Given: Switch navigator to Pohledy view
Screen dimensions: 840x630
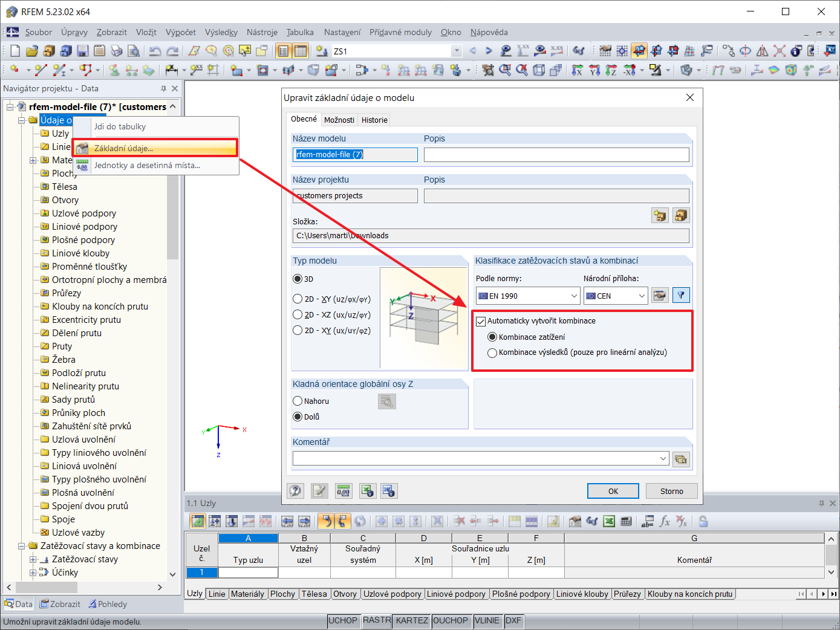Looking at the screenshot, I should click(108, 604).
